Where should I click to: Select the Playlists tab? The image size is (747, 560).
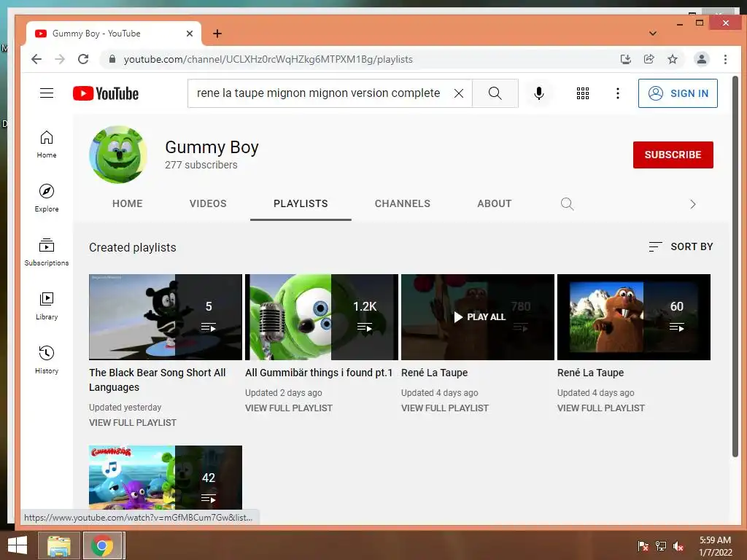(301, 204)
